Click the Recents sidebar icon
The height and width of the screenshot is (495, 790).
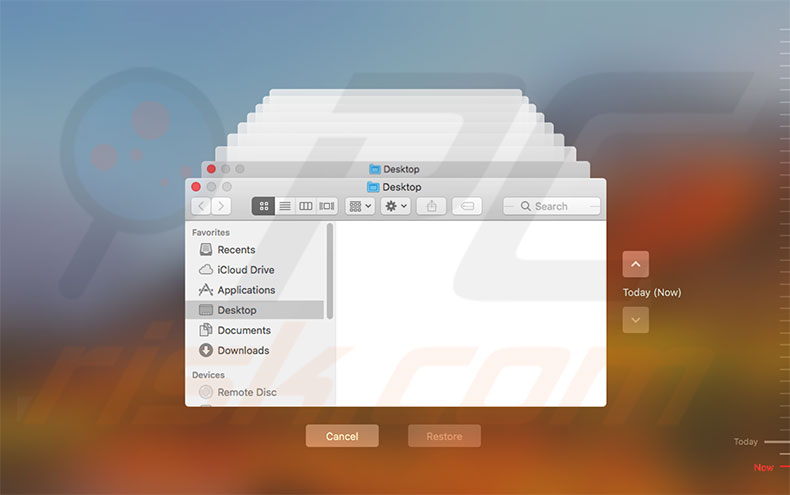(206, 250)
